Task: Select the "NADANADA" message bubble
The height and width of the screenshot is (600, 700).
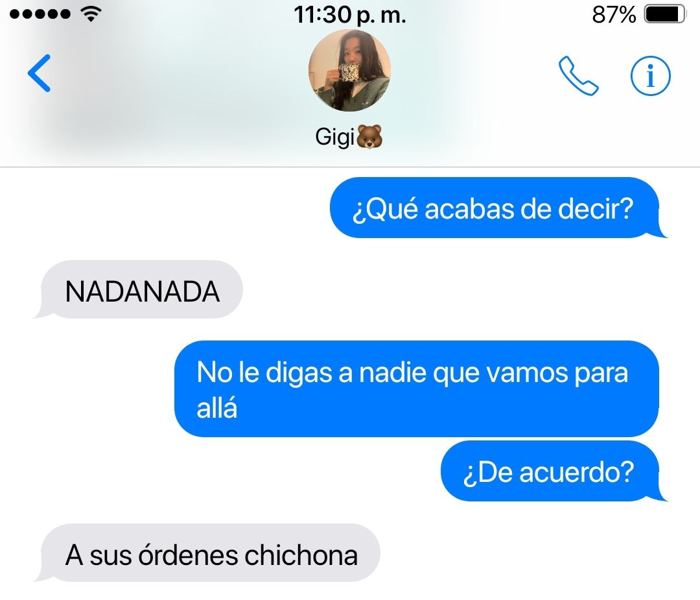Action: (141, 289)
